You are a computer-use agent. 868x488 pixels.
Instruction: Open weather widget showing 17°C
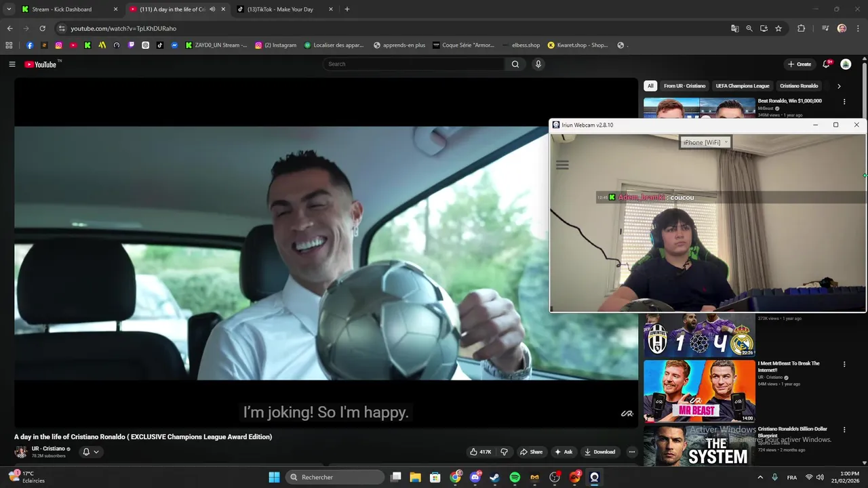(26, 477)
